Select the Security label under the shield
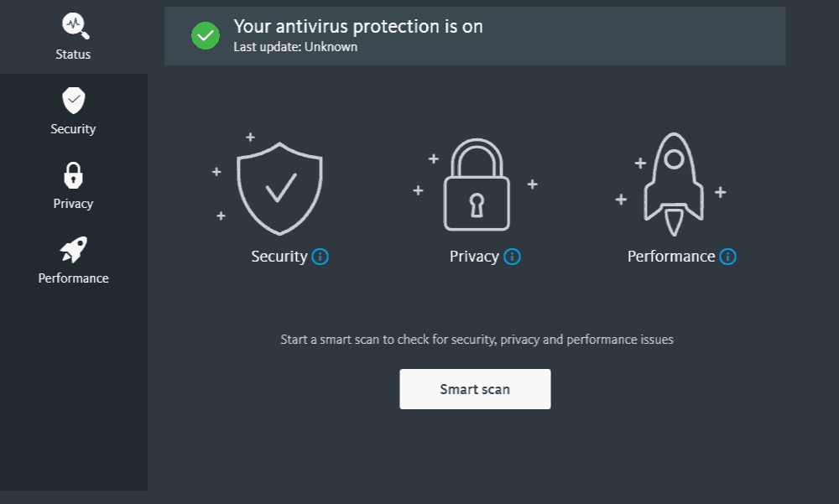 tap(279, 257)
